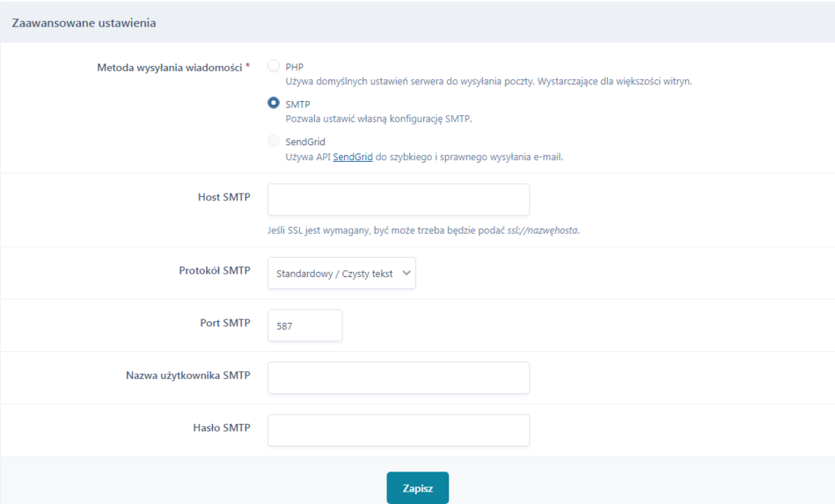Click the "SendGrid" option title text
The height and width of the screenshot is (504, 835).
(305, 142)
